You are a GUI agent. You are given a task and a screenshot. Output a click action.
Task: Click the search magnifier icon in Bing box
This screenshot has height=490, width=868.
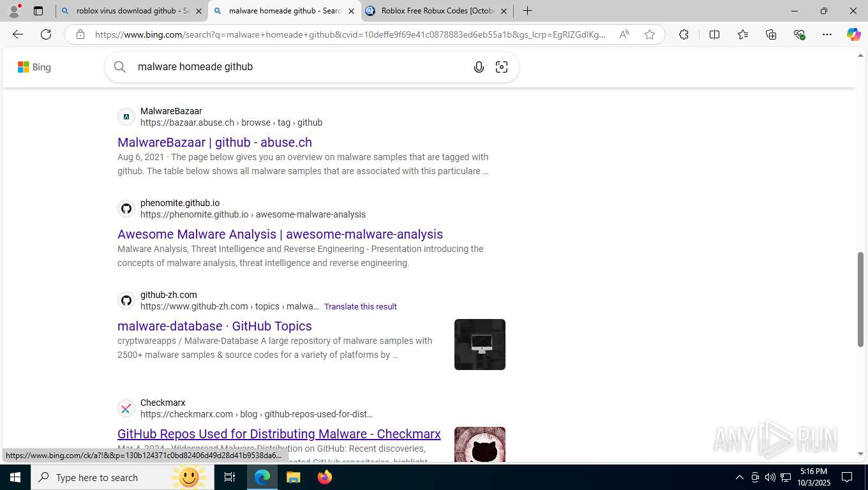pos(120,67)
